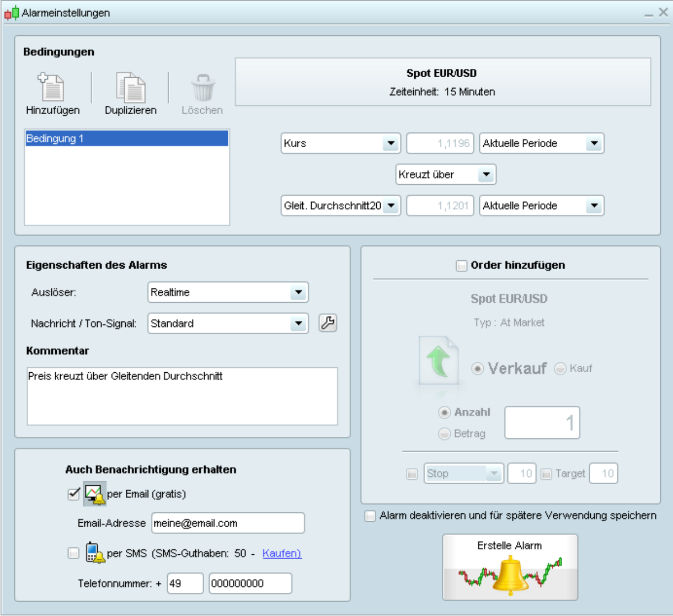Viewport: 673px width, 616px height.
Task: Click the Hinzufügen add condition icon
Action: 51,87
